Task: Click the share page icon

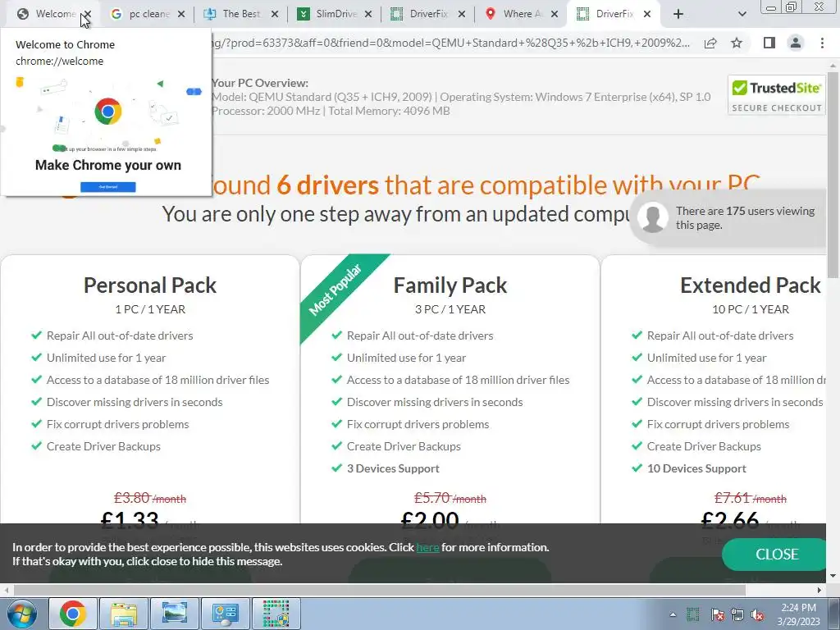Action: pos(710,43)
